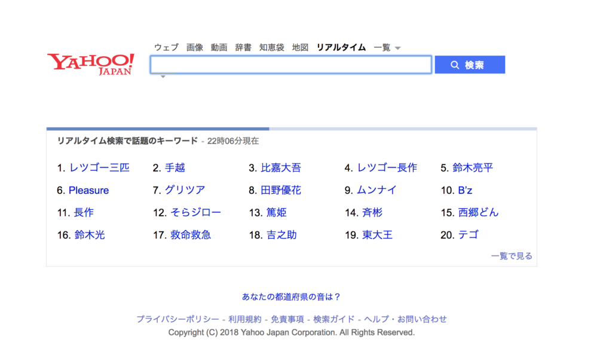Click the 22時06分現在 timestamp text

click(x=233, y=141)
